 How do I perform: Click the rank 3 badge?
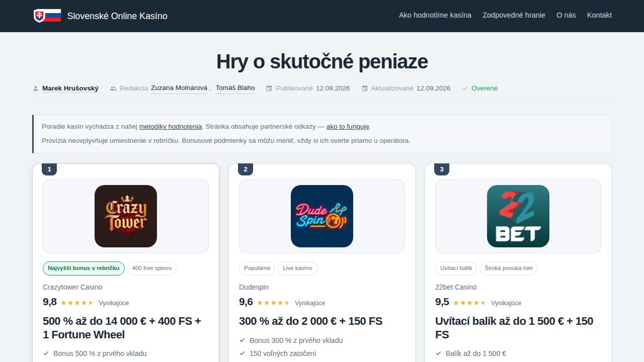(442, 169)
